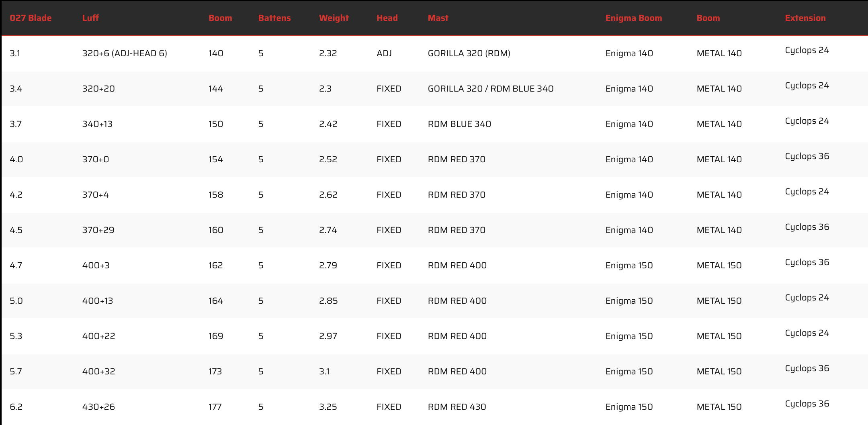The height and width of the screenshot is (425, 868).
Task: Select the boom length "173"
Action: point(215,372)
